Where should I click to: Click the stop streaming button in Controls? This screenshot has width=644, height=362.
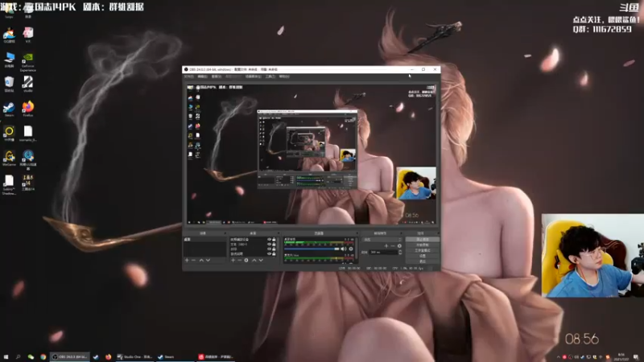[x=423, y=239]
